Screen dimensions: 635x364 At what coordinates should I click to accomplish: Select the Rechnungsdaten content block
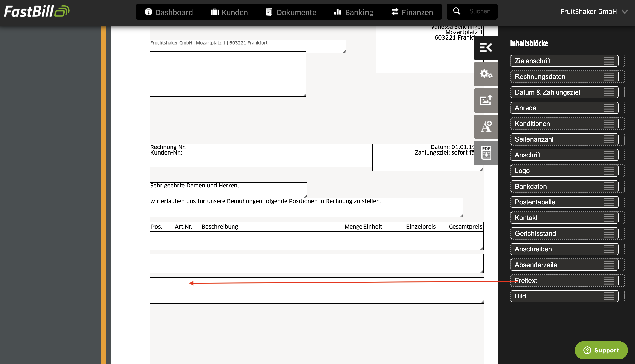tap(564, 76)
